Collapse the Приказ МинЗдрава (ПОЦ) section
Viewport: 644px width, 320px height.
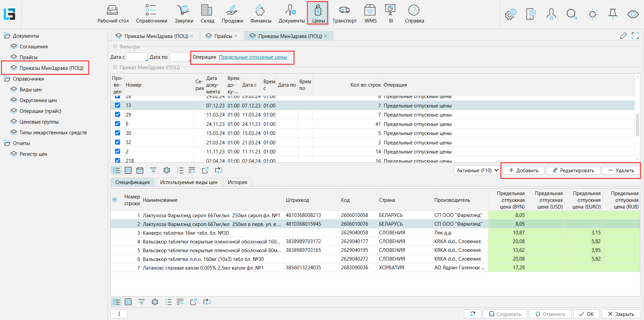(x=115, y=67)
